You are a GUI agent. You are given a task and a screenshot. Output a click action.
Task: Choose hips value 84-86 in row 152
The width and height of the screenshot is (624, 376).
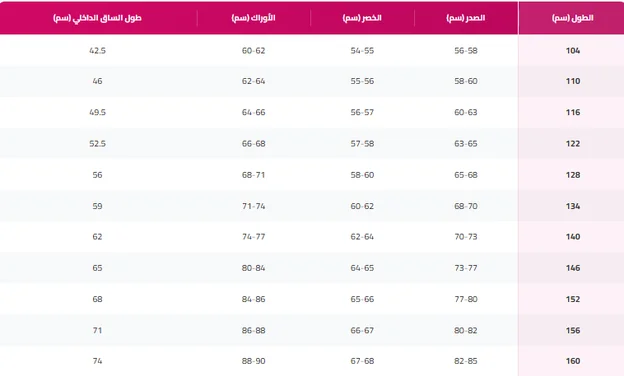(254, 299)
